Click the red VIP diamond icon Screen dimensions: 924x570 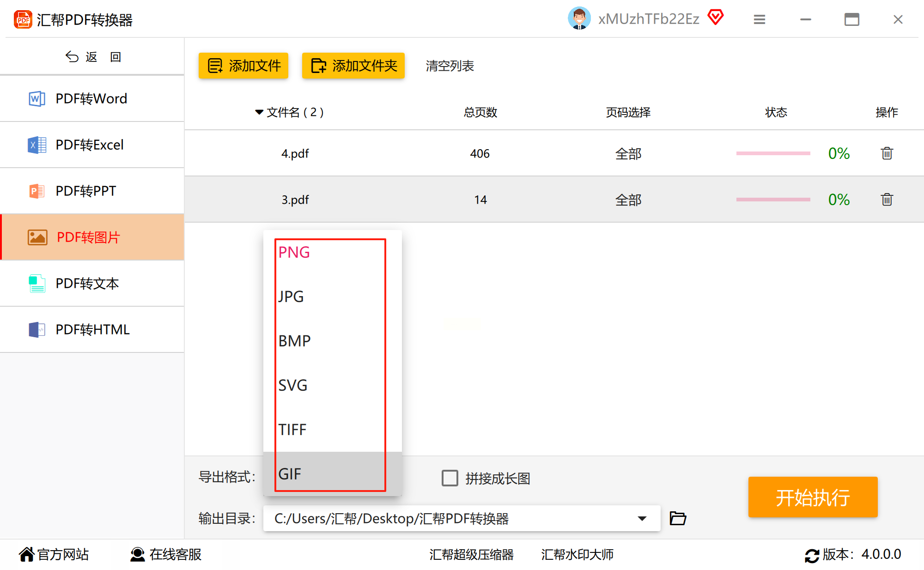[x=716, y=18]
